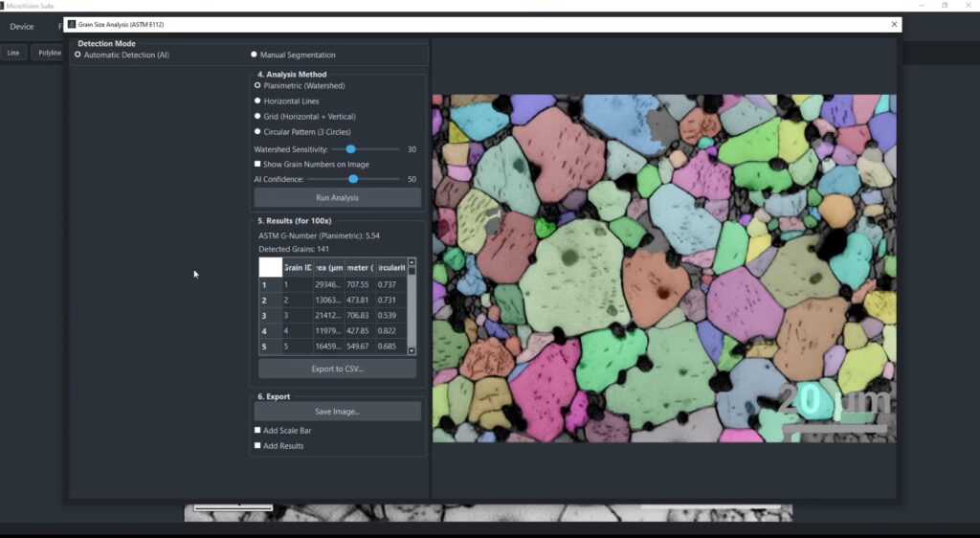Click the Save Image button
The height and width of the screenshot is (538, 980).
[337, 411]
